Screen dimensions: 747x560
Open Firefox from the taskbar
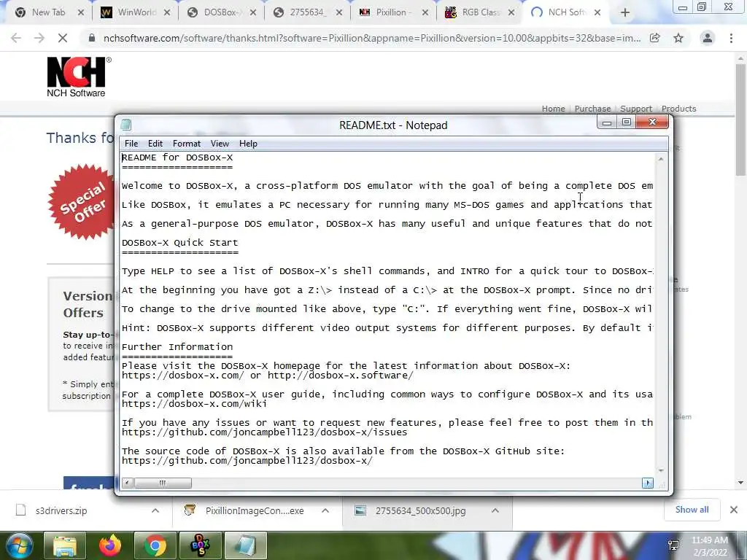(109, 545)
